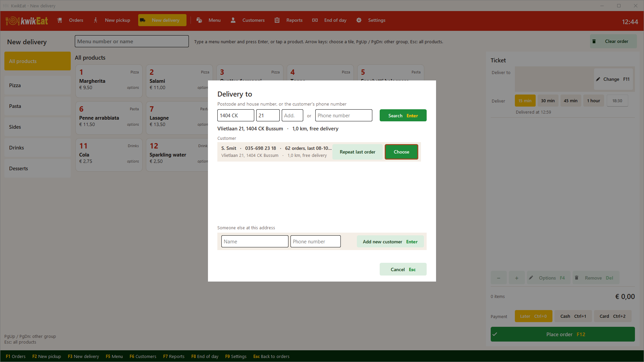Click the Settings gear icon
Viewport: 644px width, 362px height.
(359, 20)
